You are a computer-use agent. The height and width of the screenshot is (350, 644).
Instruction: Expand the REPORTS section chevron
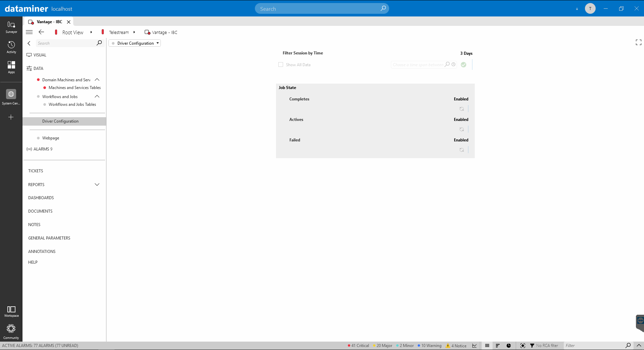tap(97, 185)
